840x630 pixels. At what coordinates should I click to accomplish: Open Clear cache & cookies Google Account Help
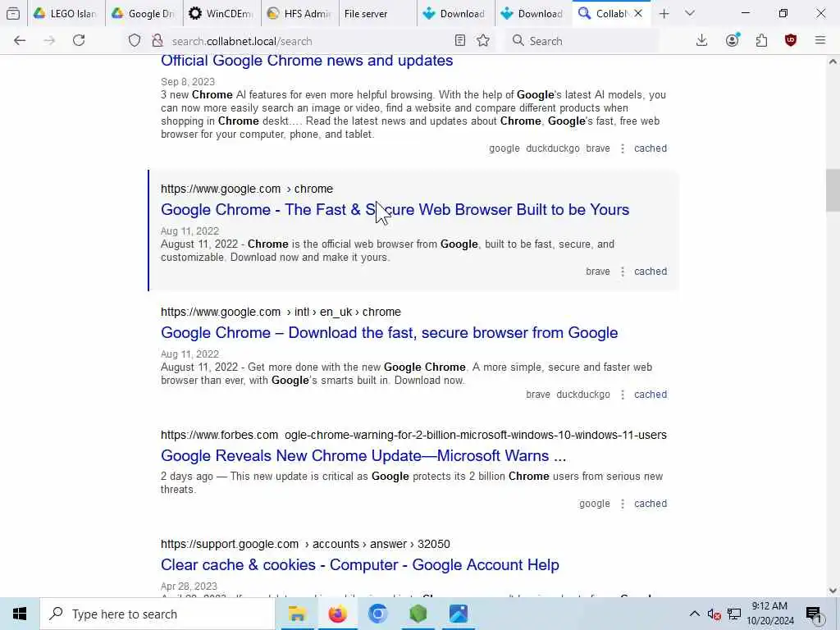tap(360, 565)
